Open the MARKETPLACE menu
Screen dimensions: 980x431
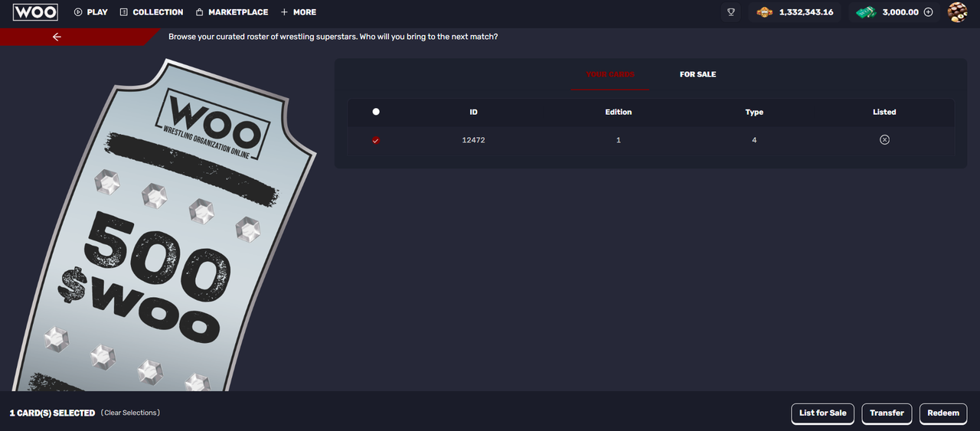point(232,12)
